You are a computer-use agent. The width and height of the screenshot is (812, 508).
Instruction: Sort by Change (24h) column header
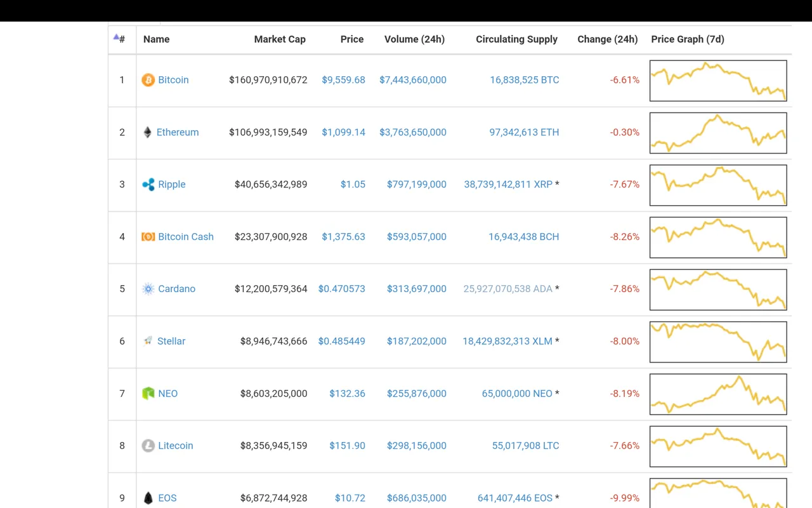[x=607, y=39]
